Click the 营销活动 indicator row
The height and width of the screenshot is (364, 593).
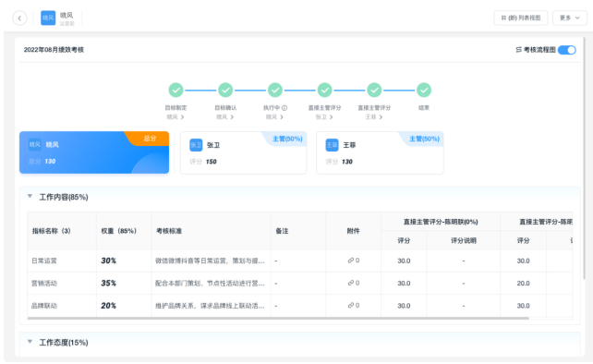[x=299, y=283]
